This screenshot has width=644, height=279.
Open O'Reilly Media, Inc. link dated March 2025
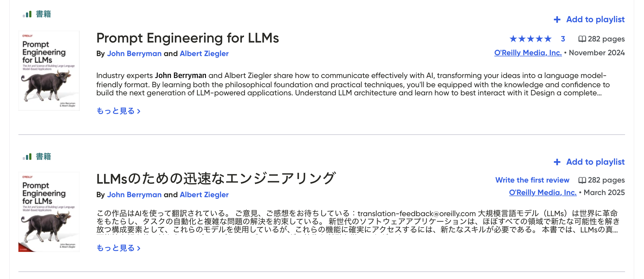click(543, 193)
